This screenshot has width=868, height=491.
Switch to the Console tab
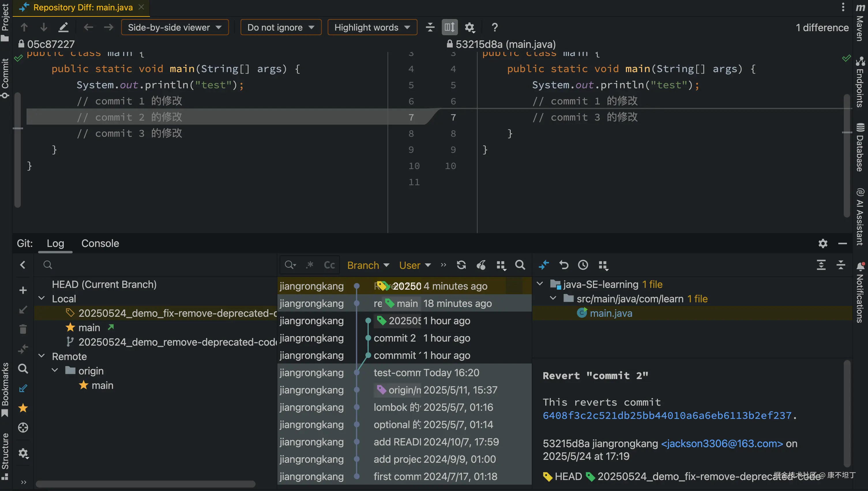pos(100,243)
